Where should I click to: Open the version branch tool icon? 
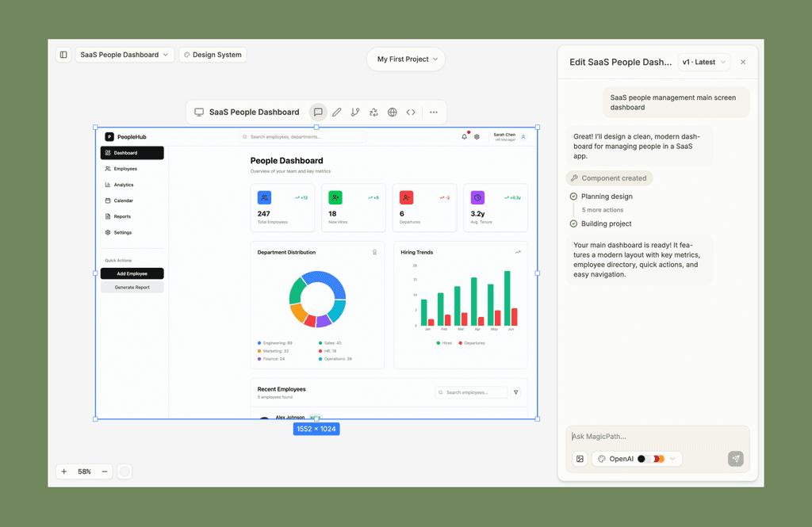click(354, 112)
